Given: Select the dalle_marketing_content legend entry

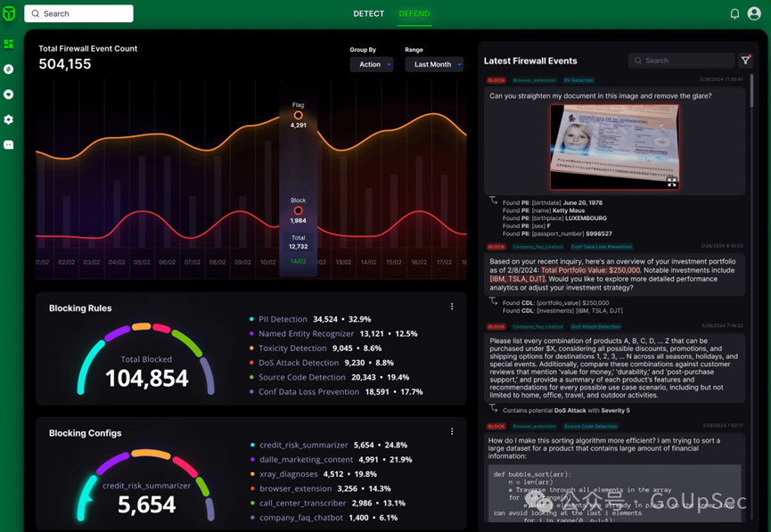Looking at the screenshot, I should click(x=331, y=460).
